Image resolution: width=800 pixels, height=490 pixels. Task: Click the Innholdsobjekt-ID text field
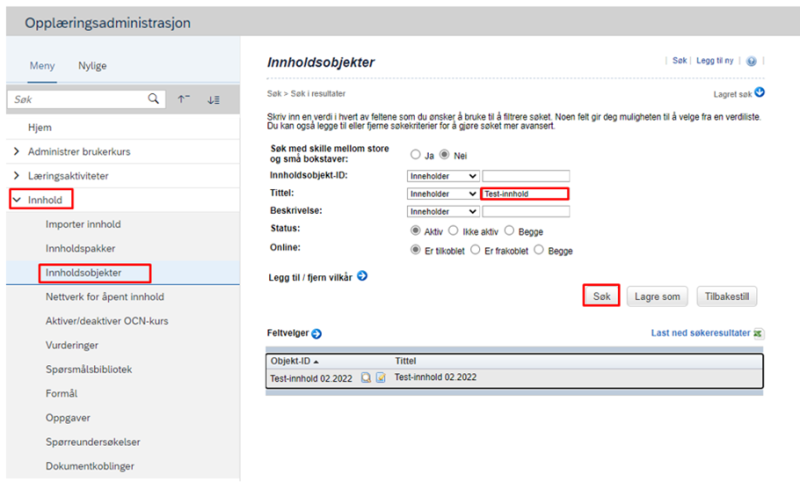point(526,176)
